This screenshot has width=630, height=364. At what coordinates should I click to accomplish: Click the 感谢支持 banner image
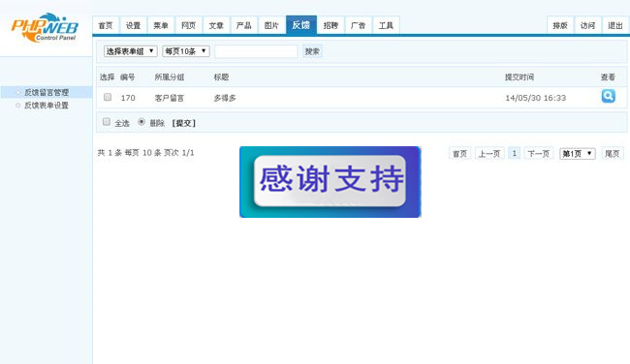[331, 182]
